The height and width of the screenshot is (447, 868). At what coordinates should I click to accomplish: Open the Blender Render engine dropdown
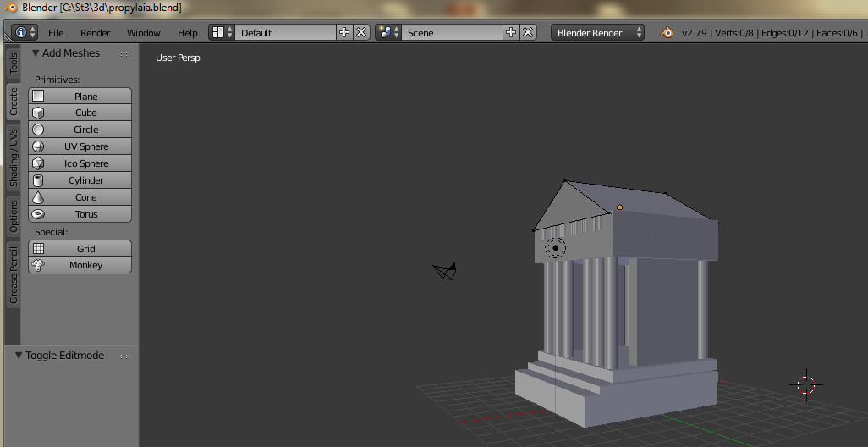tap(597, 33)
